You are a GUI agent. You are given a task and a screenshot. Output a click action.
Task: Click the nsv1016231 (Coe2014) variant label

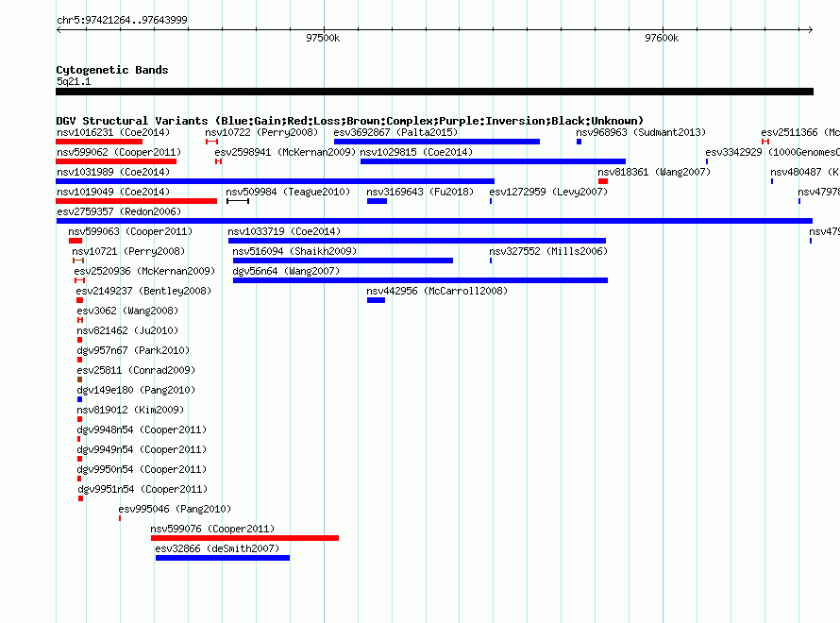[x=113, y=132]
